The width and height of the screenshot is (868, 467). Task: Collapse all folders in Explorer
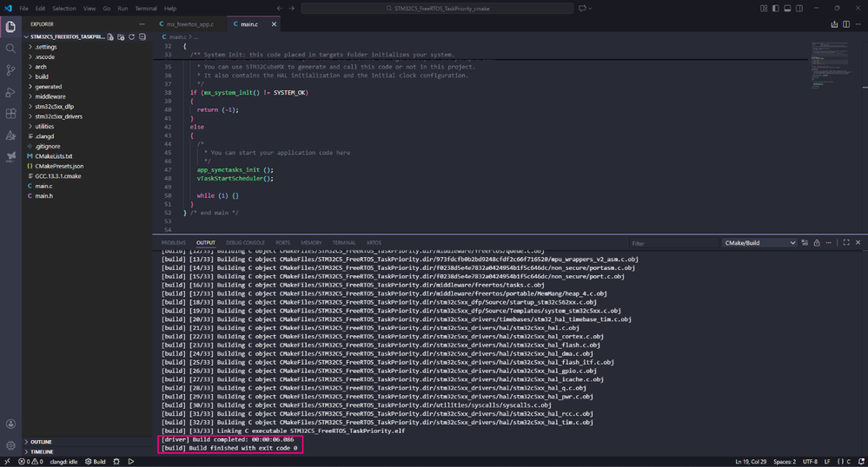click(x=142, y=37)
